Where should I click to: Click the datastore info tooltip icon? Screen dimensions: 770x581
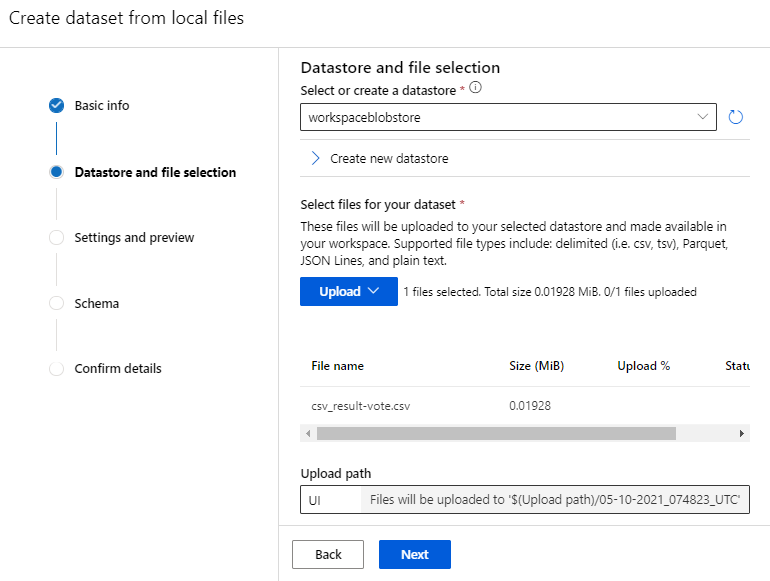(x=476, y=89)
